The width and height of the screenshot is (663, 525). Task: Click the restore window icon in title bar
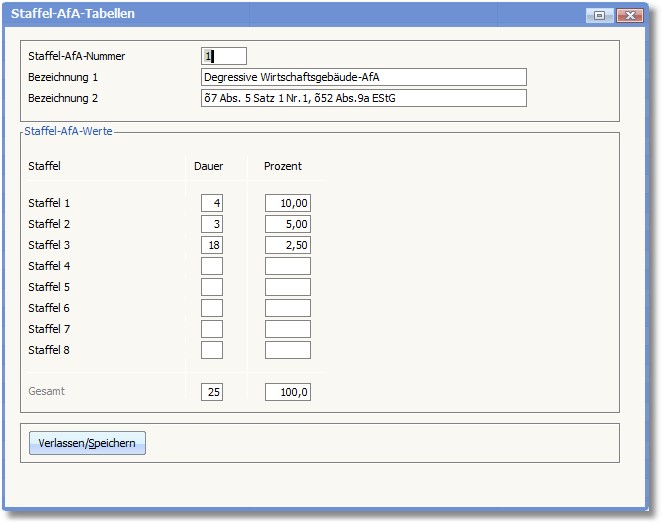[x=600, y=15]
